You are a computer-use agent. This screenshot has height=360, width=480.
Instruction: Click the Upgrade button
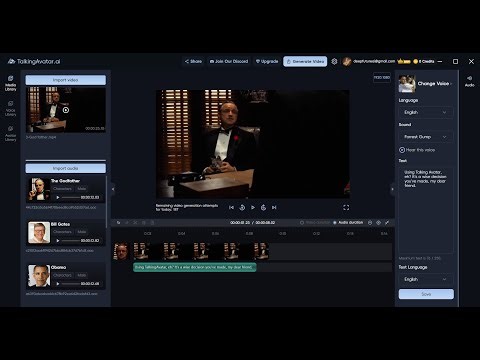pos(267,61)
